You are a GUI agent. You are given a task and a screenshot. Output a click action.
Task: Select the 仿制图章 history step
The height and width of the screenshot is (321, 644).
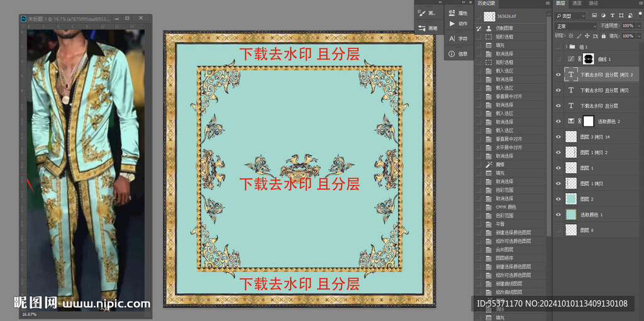click(x=504, y=28)
